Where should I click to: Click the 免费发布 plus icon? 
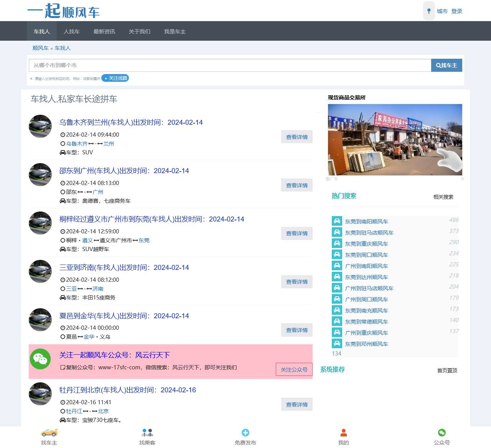(245, 433)
